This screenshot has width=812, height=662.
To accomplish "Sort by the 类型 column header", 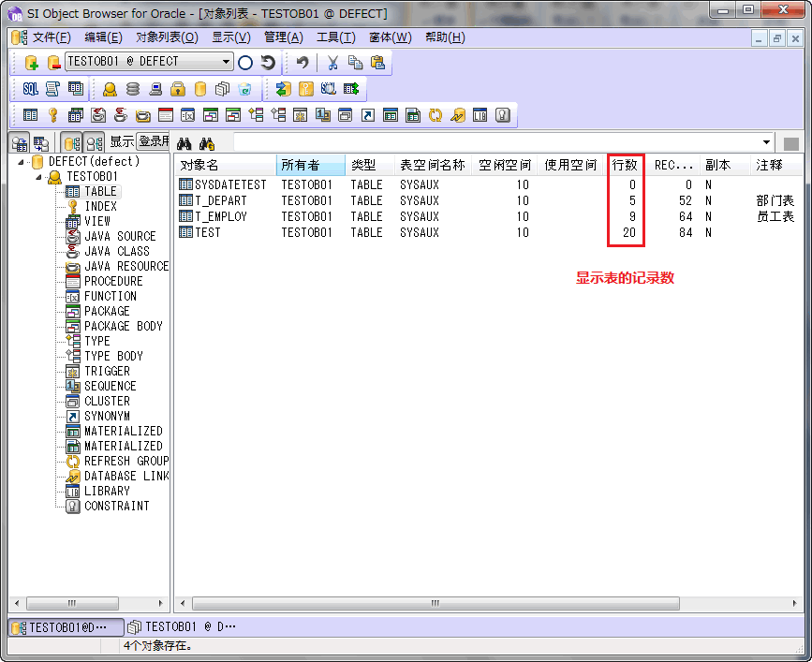I will (x=370, y=165).
